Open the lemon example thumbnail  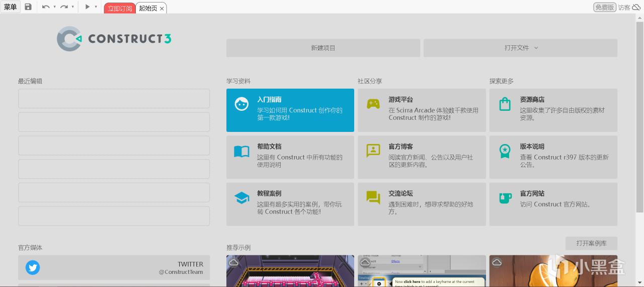[x=553, y=271]
